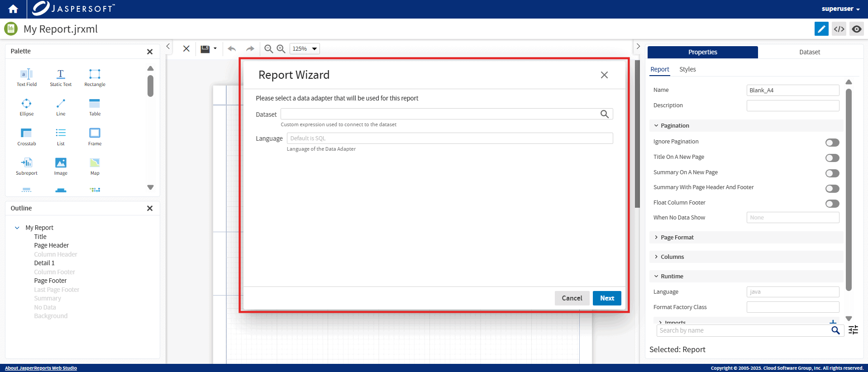Turn on Float Column Footer switch

[832, 204]
